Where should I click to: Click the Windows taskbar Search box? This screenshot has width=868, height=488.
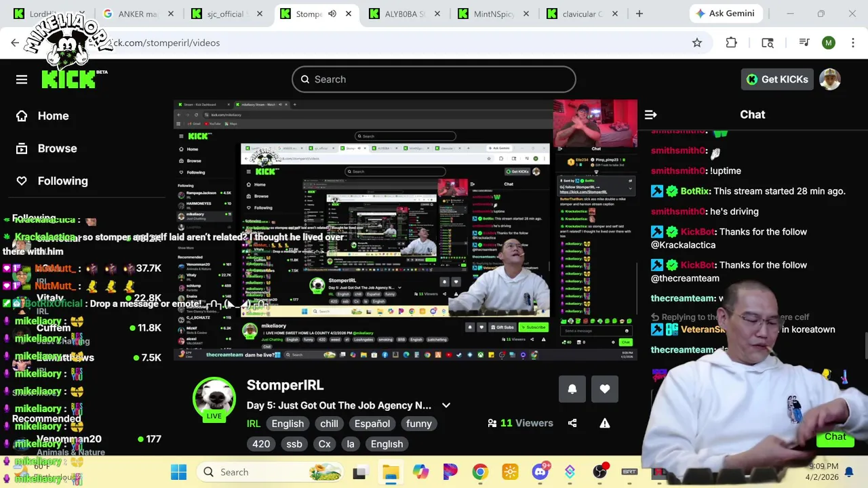point(271,472)
